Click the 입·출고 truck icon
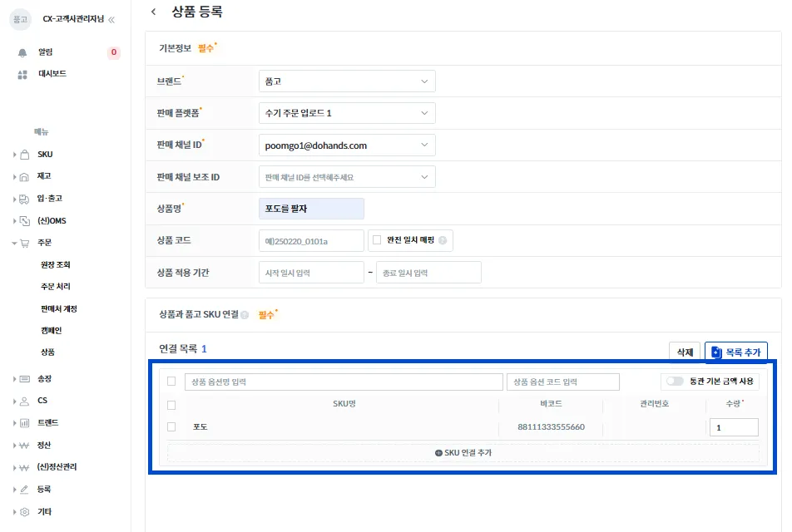The image size is (792, 532). 24,199
